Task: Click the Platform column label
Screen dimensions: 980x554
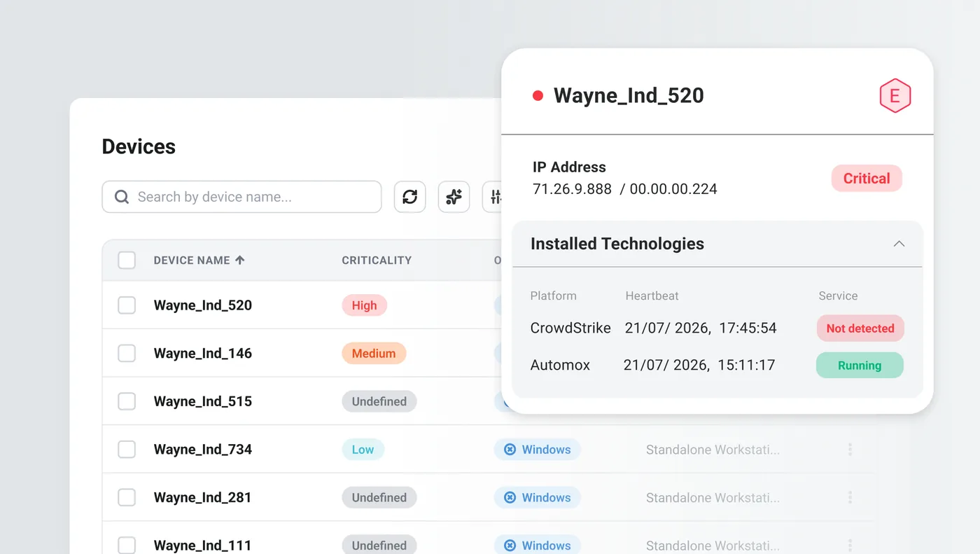Action: 554,296
